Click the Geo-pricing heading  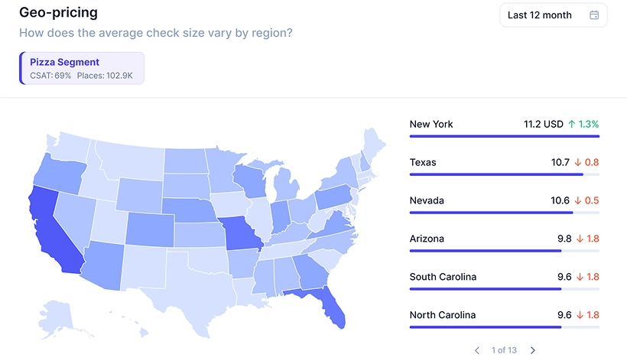coord(58,14)
